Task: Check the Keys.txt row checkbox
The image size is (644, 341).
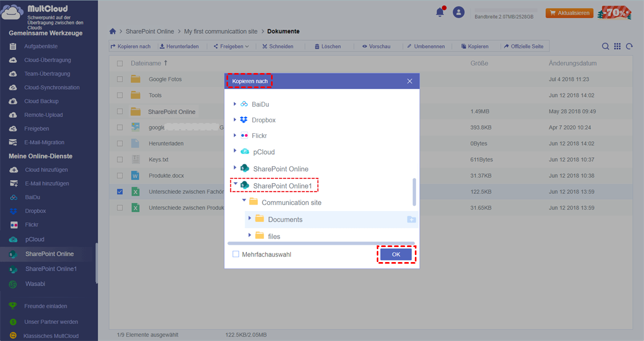Action: [120, 159]
